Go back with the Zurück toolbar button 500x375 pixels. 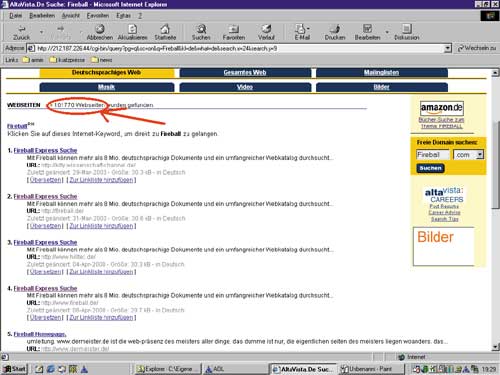(21, 32)
